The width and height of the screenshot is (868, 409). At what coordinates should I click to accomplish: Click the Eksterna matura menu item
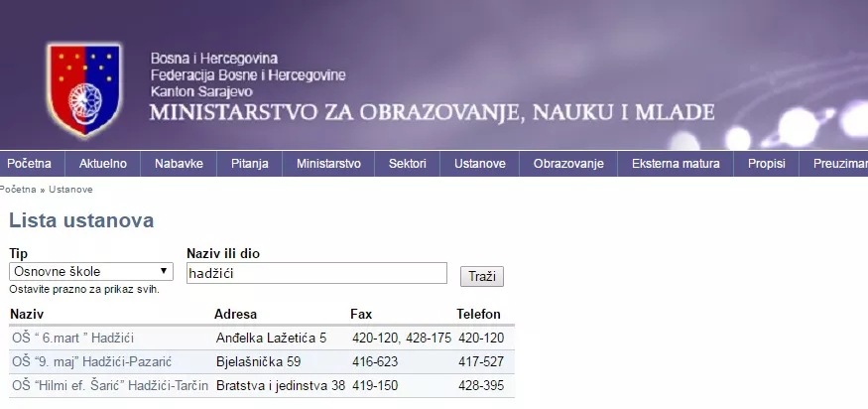(x=676, y=164)
